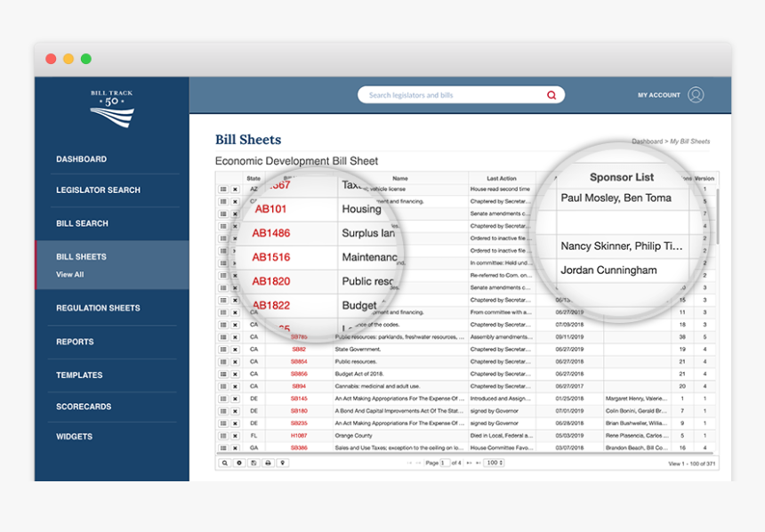Click the View All link under Bill Sheets
This screenshot has width=765, height=532.
[69, 274]
